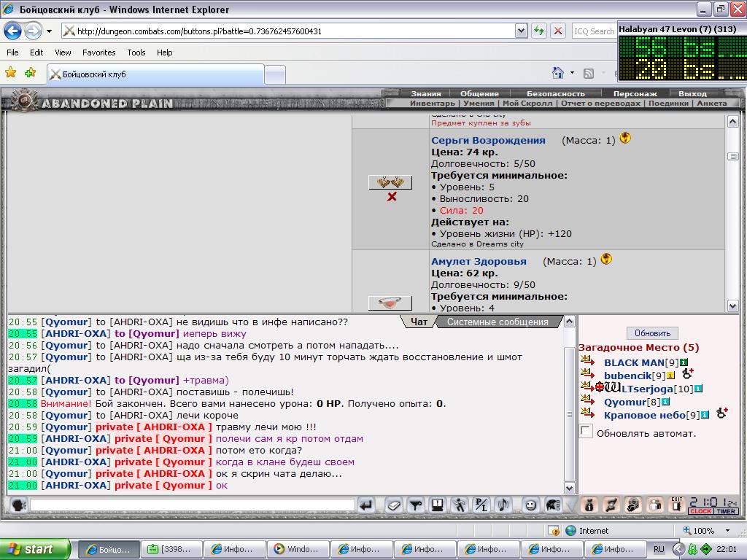Click the info icon next to Qyomur in player list
Viewport: 747px width, 560px height.
click(x=665, y=402)
